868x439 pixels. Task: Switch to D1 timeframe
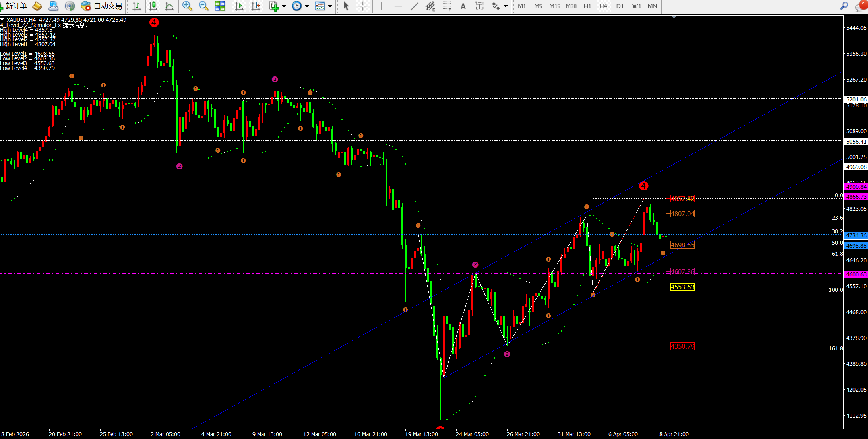(620, 6)
